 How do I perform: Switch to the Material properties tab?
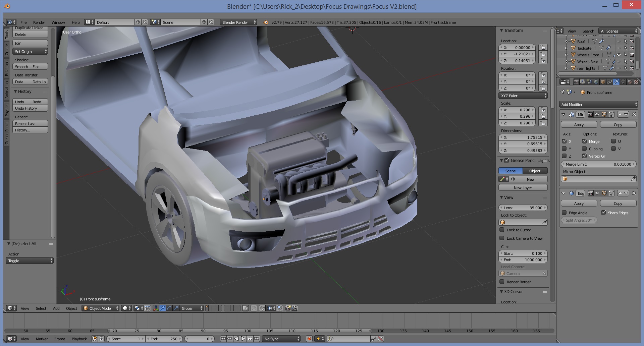(x=630, y=82)
